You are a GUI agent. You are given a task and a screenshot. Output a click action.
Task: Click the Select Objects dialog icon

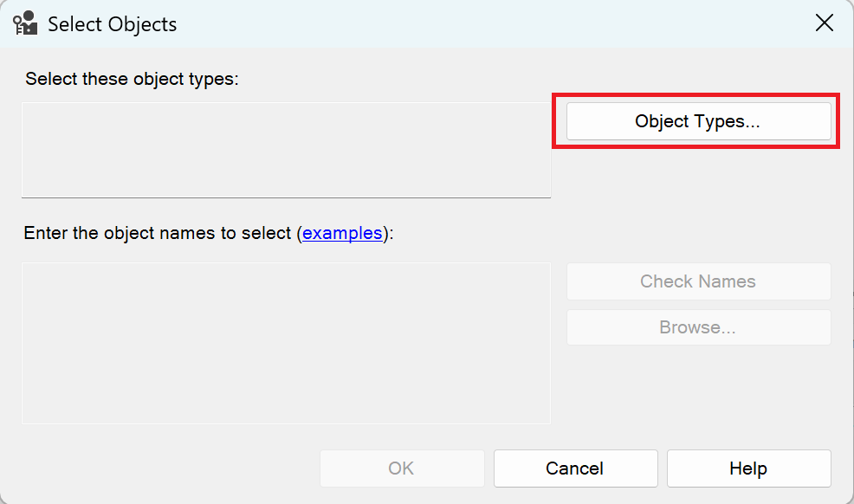point(25,23)
